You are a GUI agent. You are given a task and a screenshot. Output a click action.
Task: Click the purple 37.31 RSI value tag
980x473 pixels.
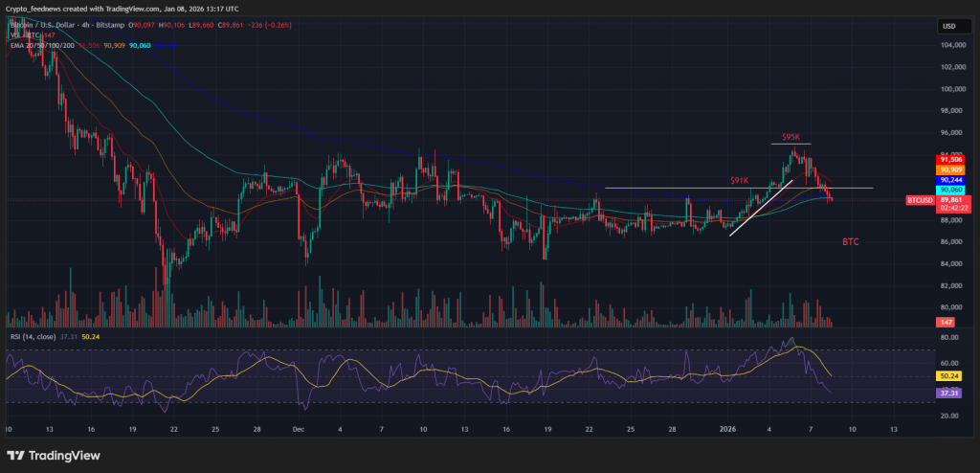(x=950, y=393)
